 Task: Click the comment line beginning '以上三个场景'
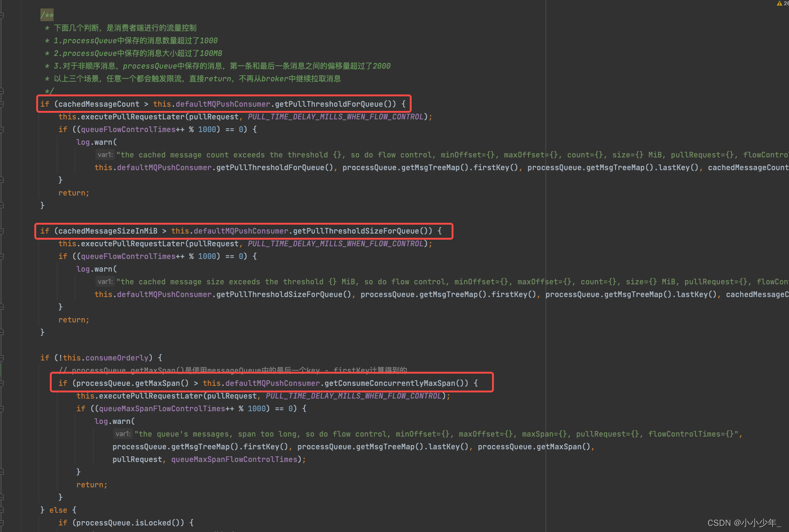pos(197,78)
